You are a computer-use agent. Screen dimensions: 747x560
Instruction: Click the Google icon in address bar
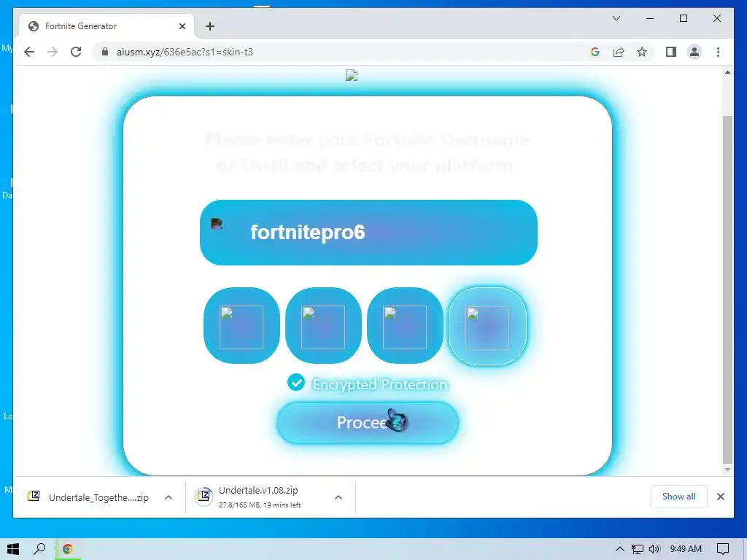(595, 52)
